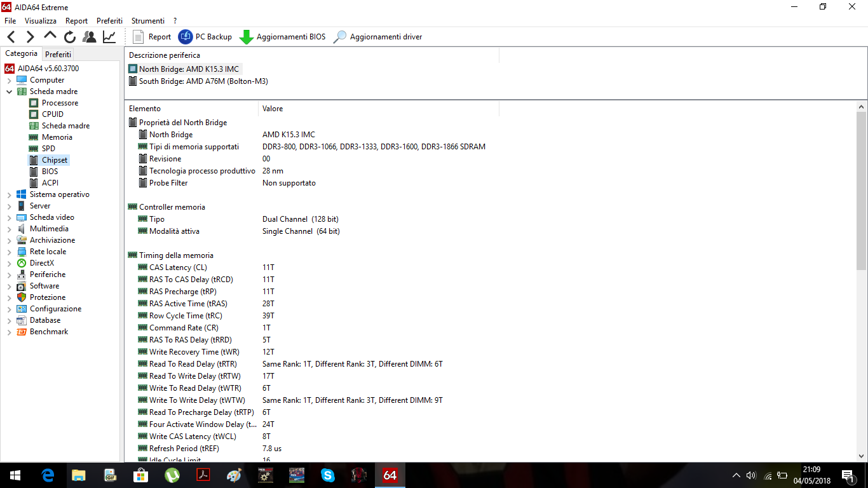868x488 pixels.
Task: Expand the Archiviazione tree node
Action: pos(9,240)
